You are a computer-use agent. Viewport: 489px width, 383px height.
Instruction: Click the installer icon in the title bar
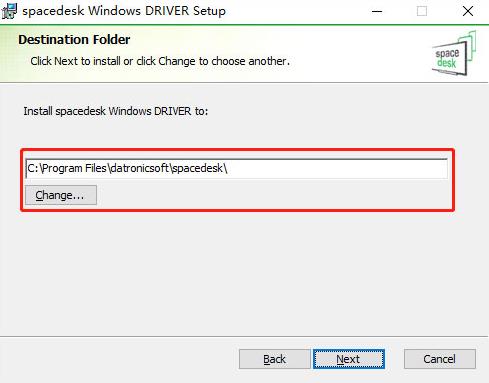pyautogui.click(x=9, y=11)
